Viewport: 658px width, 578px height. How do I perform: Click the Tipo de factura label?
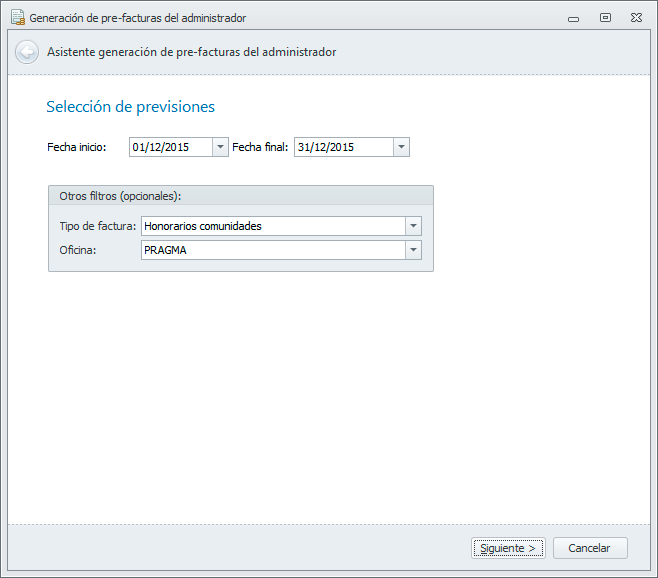[x=98, y=226]
